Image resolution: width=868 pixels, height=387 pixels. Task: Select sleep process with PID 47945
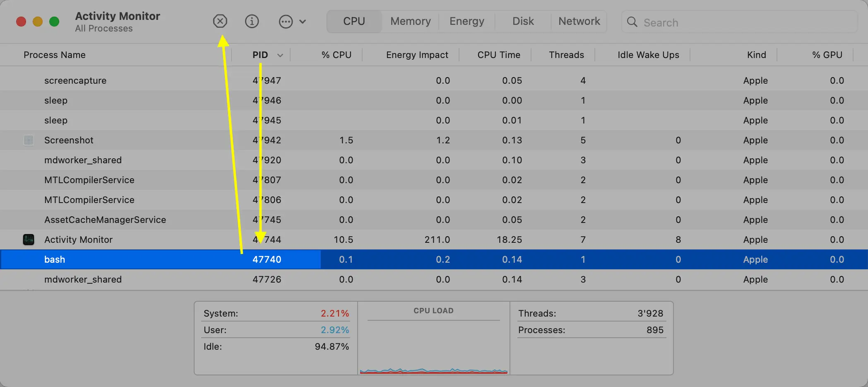tap(434, 120)
